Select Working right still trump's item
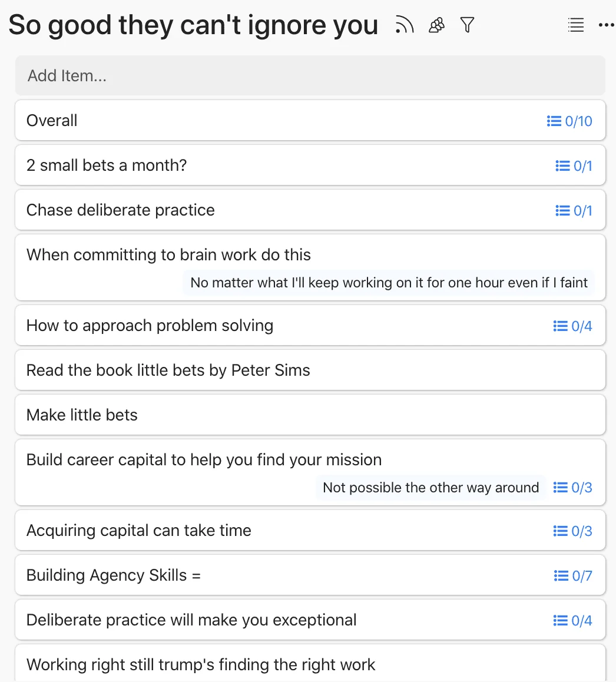 point(310,663)
